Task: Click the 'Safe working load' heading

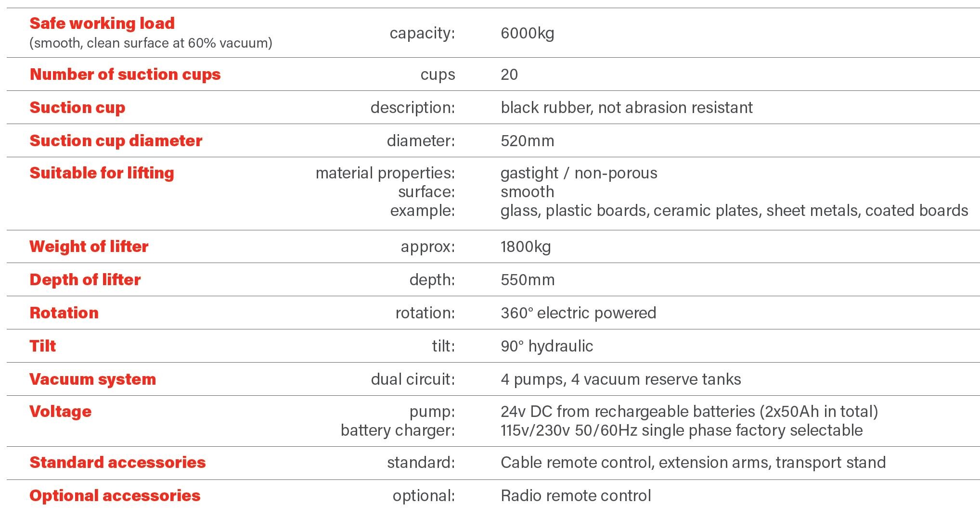Action: tap(102, 23)
